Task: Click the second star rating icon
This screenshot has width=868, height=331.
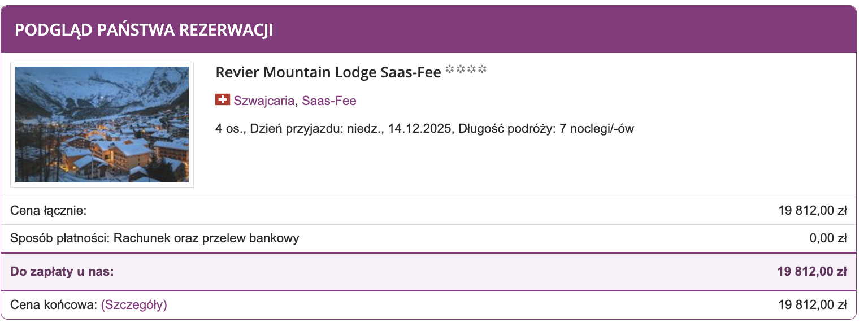Action: [461, 69]
